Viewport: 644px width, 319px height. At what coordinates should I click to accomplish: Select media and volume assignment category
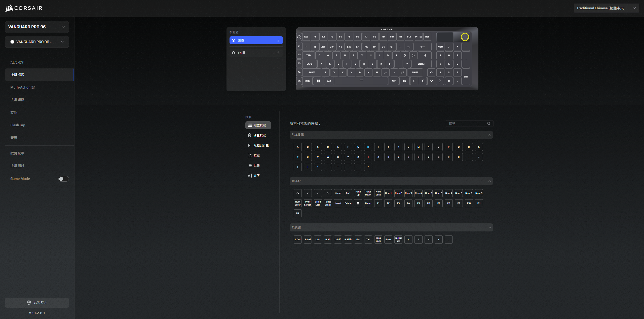(258, 145)
